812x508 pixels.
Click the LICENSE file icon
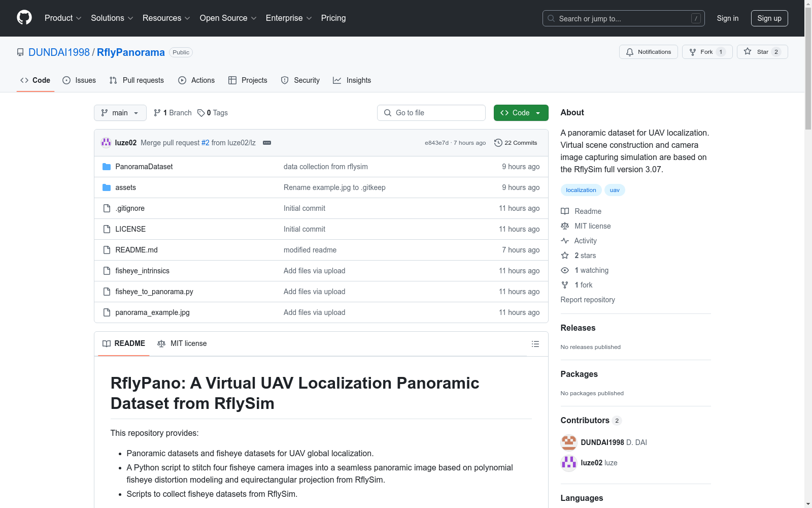(107, 229)
